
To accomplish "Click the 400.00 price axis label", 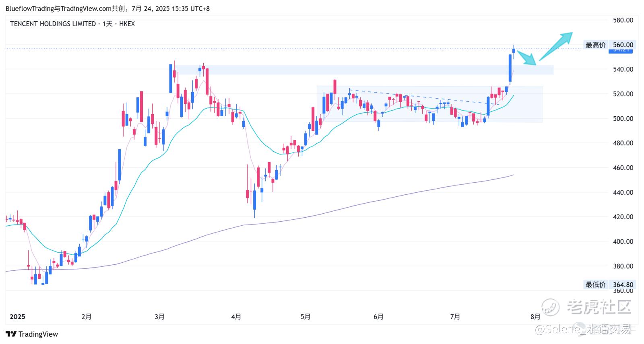I will click(x=623, y=241).
